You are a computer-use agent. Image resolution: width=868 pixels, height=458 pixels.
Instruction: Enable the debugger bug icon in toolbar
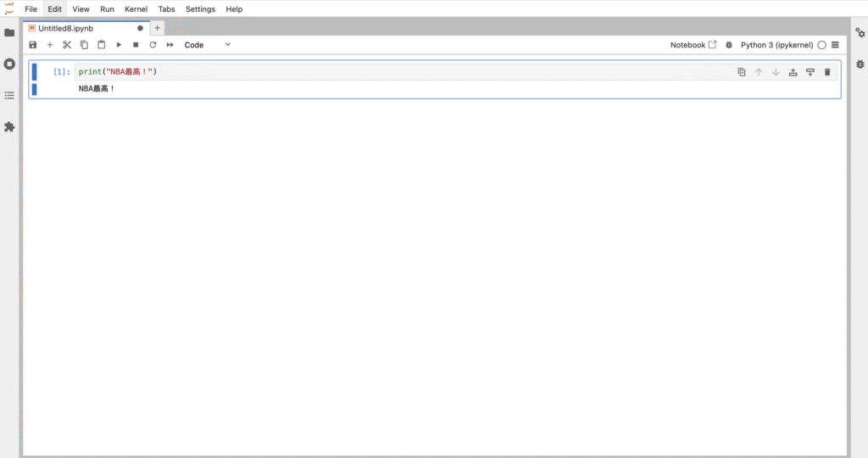tap(729, 45)
